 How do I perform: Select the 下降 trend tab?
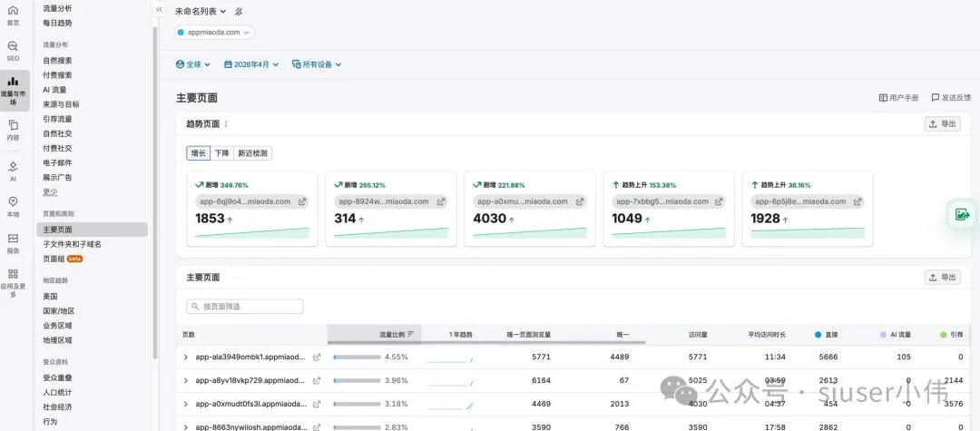[222, 153]
